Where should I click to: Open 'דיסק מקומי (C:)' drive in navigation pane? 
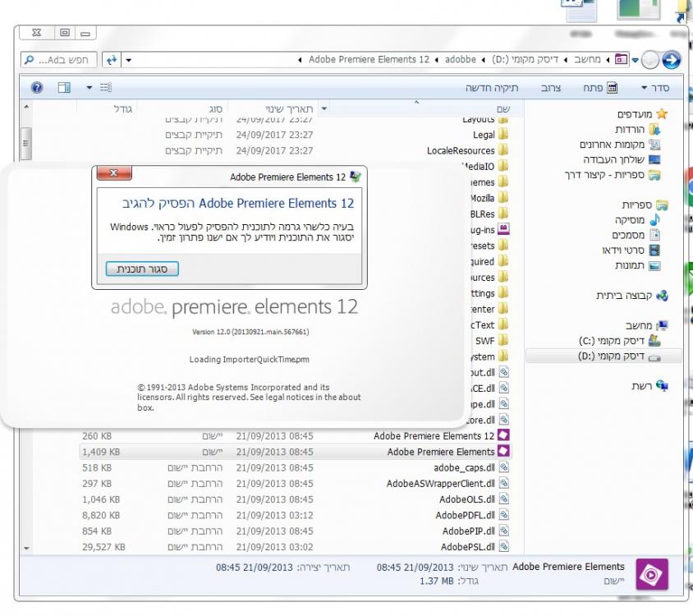(611, 341)
